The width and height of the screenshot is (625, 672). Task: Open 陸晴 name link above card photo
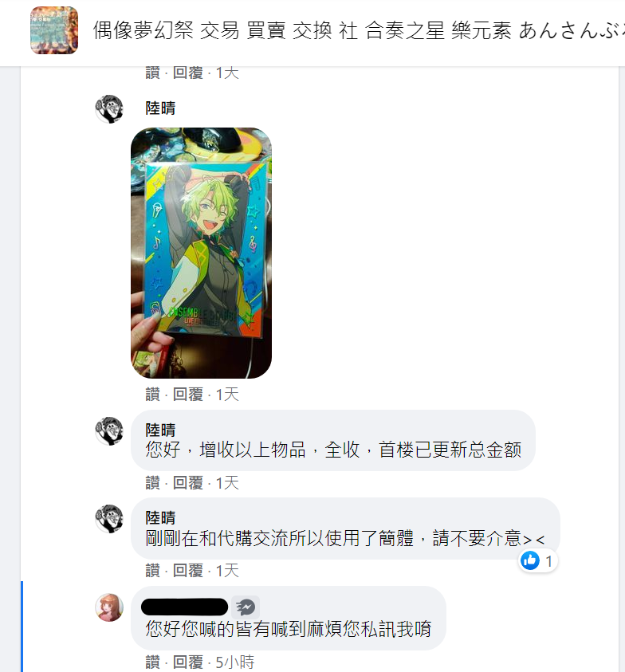click(x=160, y=108)
